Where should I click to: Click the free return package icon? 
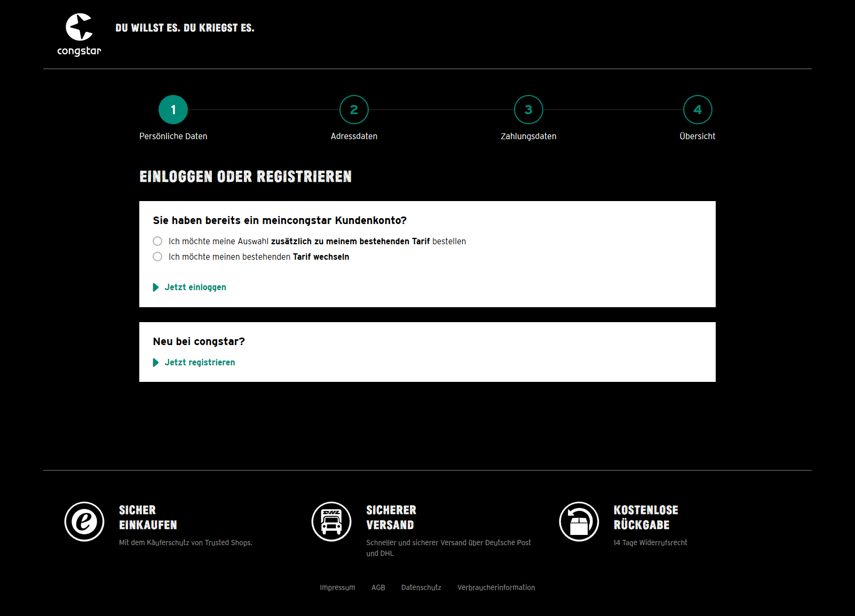point(579,522)
